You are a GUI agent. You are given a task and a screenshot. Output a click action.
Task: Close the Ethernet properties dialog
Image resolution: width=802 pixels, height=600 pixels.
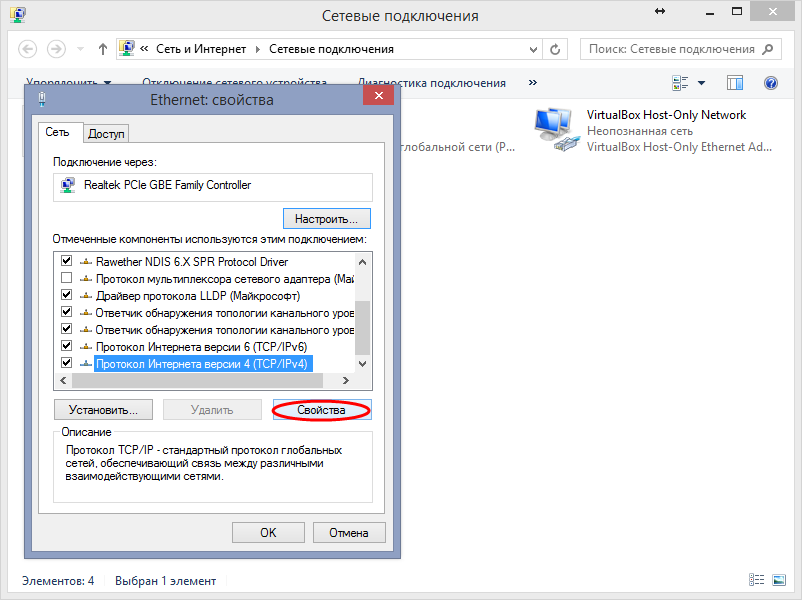tap(378, 95)
